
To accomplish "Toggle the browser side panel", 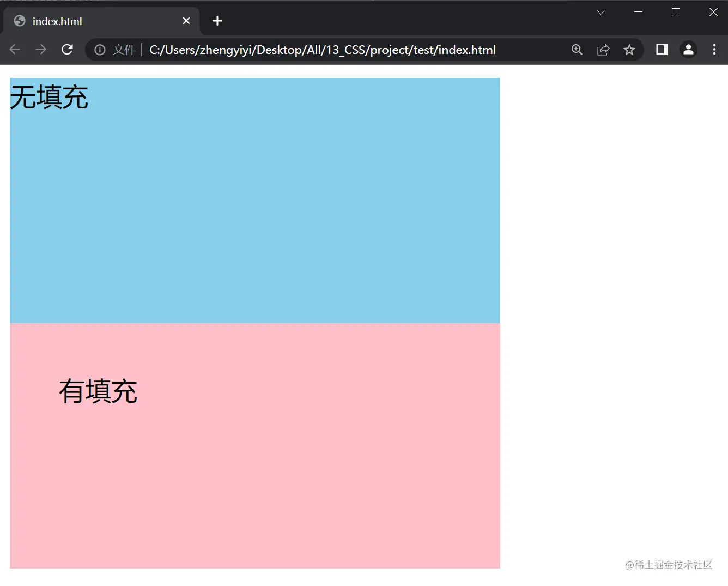I will [x=662, y=50].
